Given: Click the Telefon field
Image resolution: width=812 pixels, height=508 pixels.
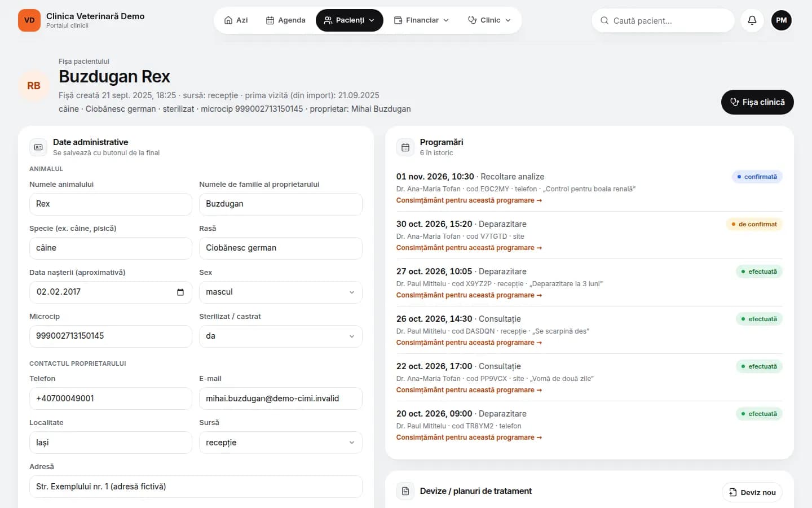Looking at the screenshot, I should click(111, 398).
